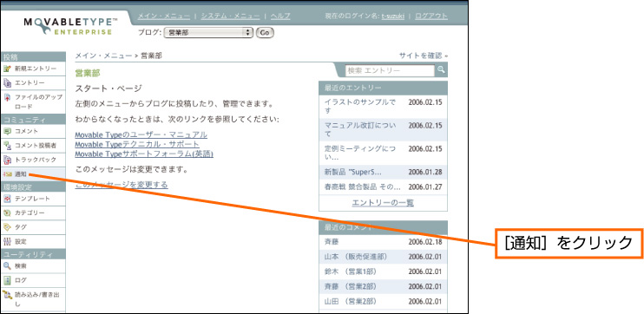Screen dimensions: 644x314
Task: Open システム・メニュー in the top navigation
Action: point(230,16)
